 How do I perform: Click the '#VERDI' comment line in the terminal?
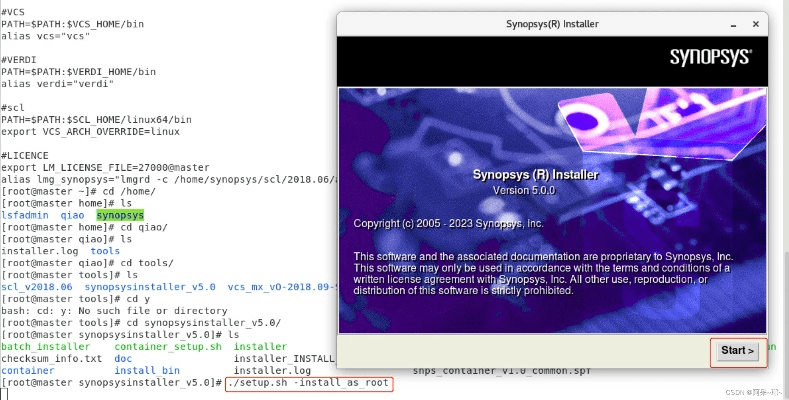[19, 60]
